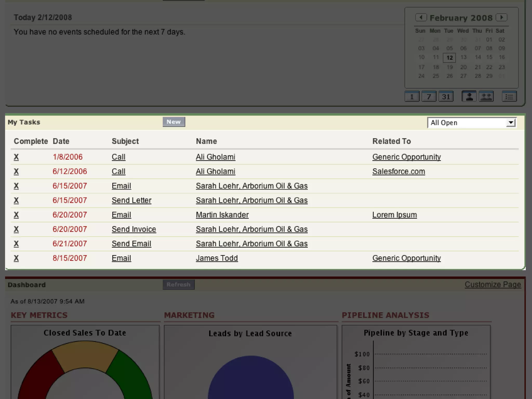532x399 pixels.
Task: Mark the 1/8/2006 Call task complete
Action: pyautogui.click(x=16, y=157)
